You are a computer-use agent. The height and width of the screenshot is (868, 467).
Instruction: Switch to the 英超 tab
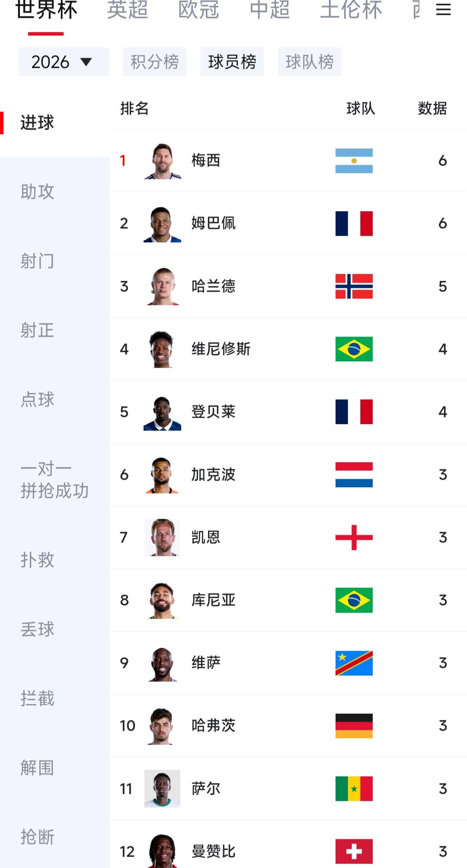pos(128,10)
